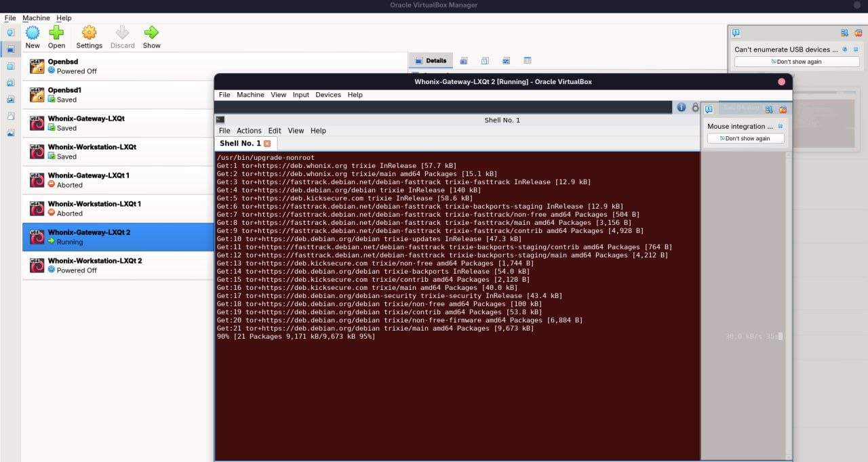Select the Openbsd1 saved machine
The height and width of the screenshot is (462, 868).
click(x=118, y=95)
